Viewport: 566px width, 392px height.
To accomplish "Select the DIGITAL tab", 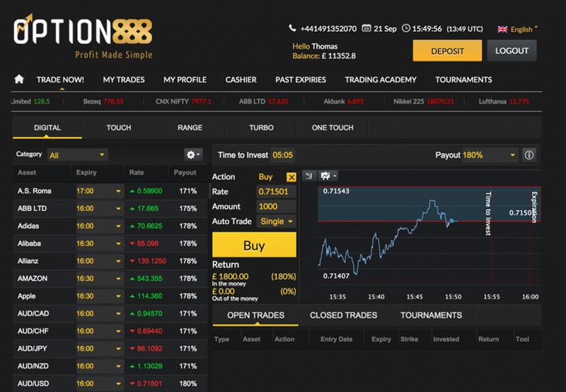I will click(x=47, y=128).
